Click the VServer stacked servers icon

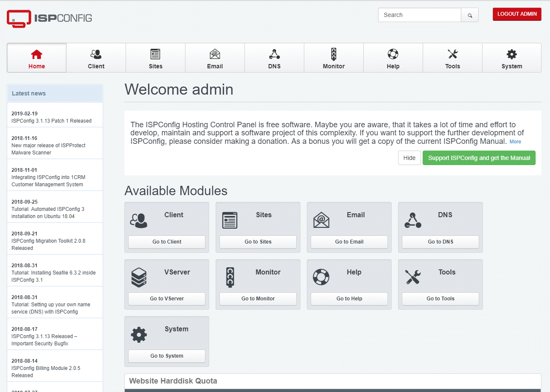(139, 277)
